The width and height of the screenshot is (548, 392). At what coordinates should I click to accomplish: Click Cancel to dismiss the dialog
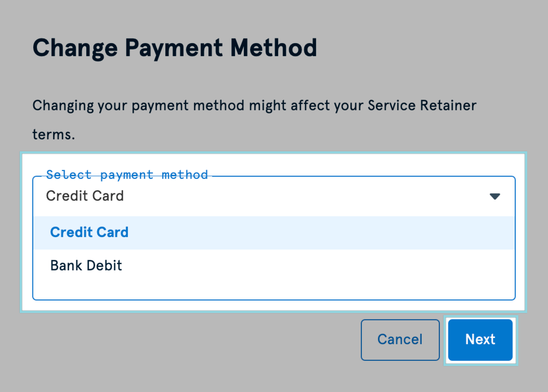[x=400, y=339]
